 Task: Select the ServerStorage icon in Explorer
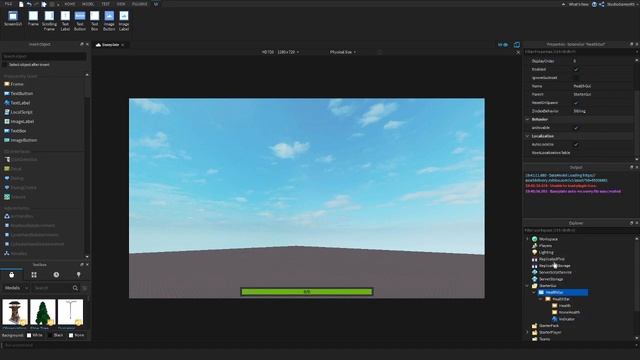tap(534, 279)
